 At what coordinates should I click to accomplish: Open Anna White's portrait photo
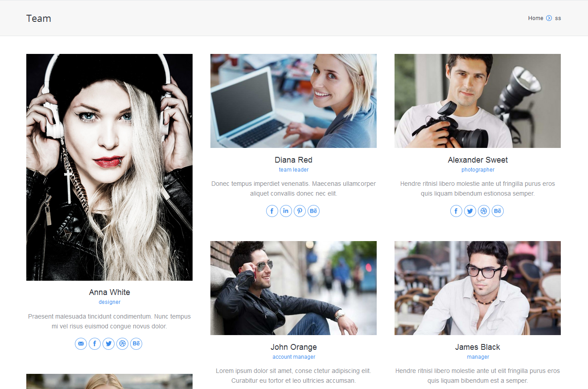click(109, 167)
